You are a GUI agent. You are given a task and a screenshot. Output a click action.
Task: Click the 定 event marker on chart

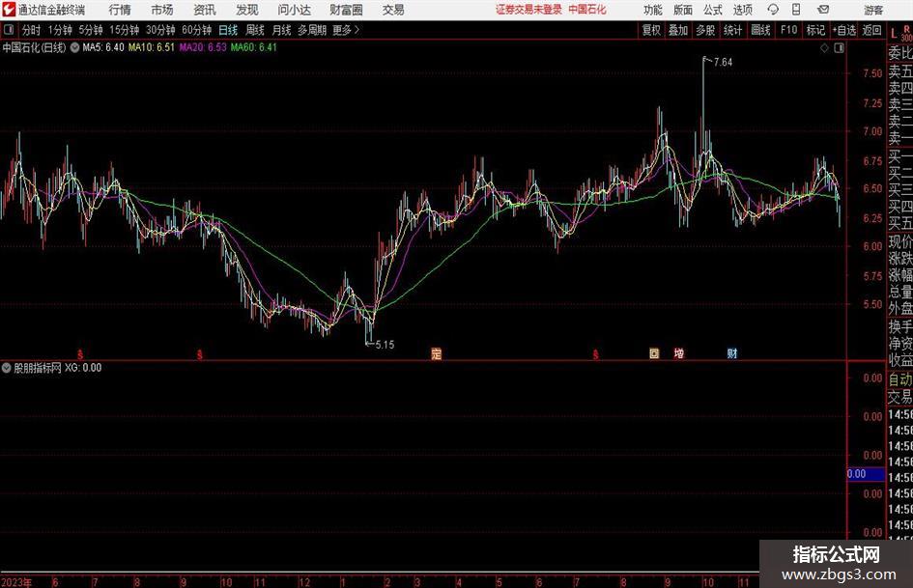pos(436,353)
